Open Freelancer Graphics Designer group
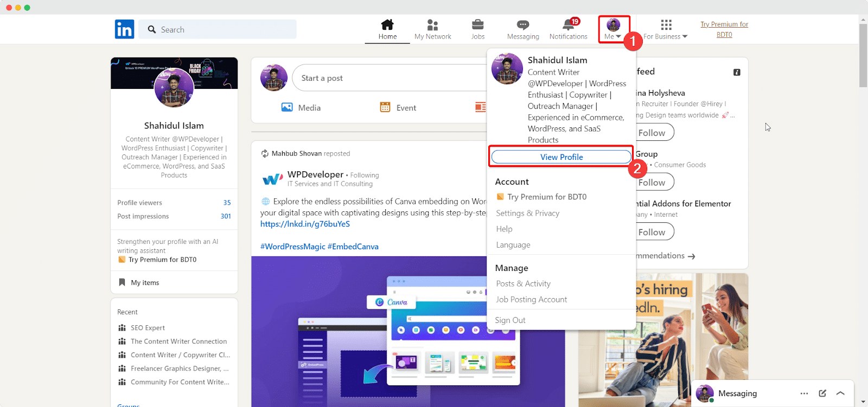The image size is (868, 407). coord(180,369)
